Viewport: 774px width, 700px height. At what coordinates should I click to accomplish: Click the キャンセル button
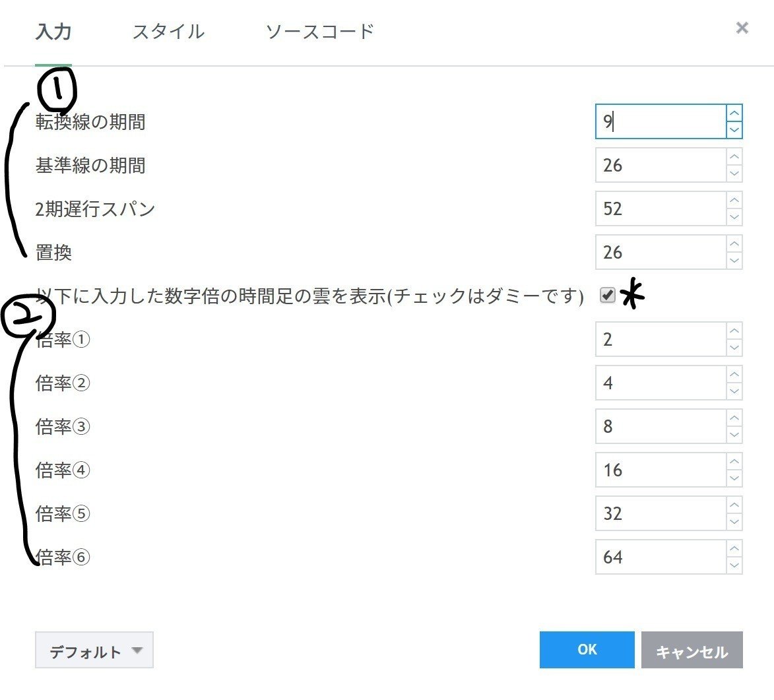[692, 649]
